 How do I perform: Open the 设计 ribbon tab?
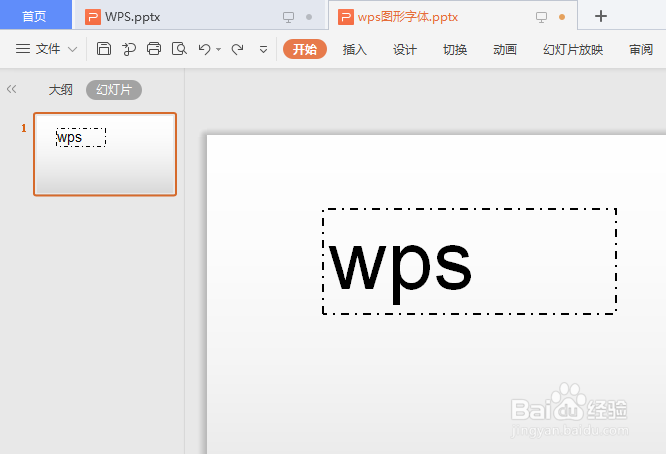[405, 49]
